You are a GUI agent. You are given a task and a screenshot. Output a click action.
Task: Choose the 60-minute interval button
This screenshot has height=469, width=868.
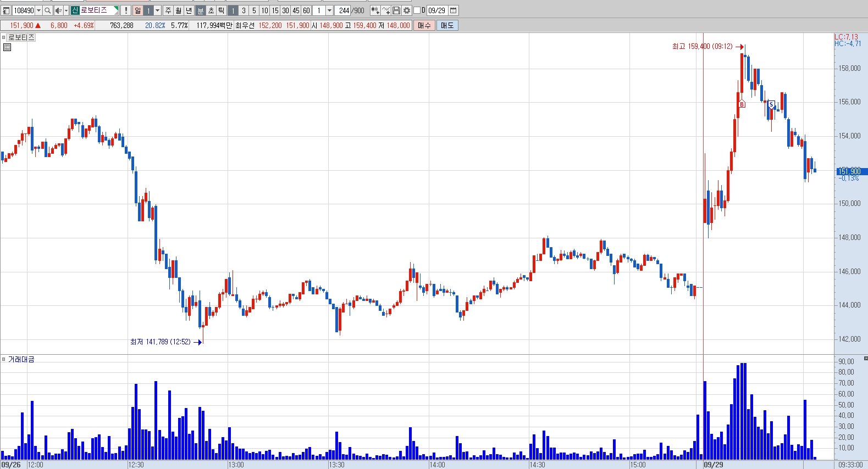[x=306, y=10]
